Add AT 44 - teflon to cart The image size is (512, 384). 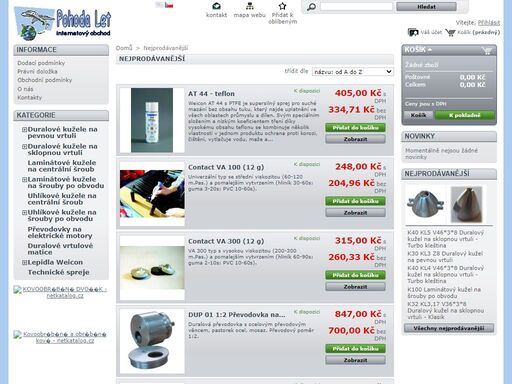point(355,128)
